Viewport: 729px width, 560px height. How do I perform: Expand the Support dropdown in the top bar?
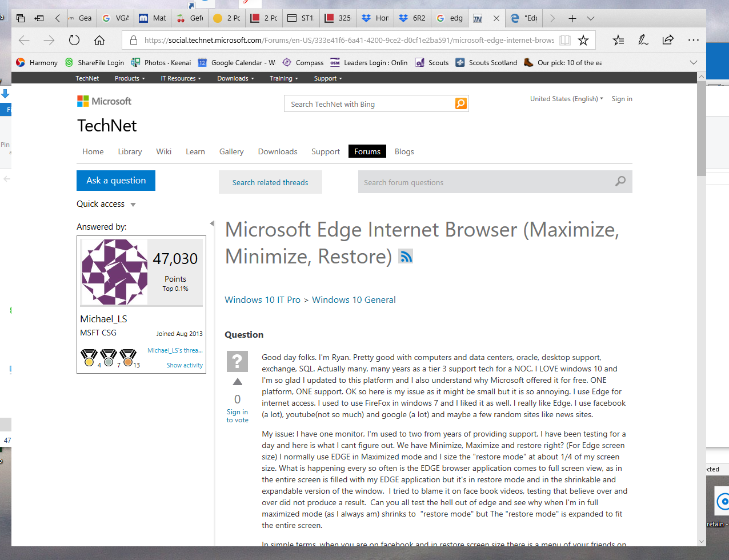(x=328, y=78)
